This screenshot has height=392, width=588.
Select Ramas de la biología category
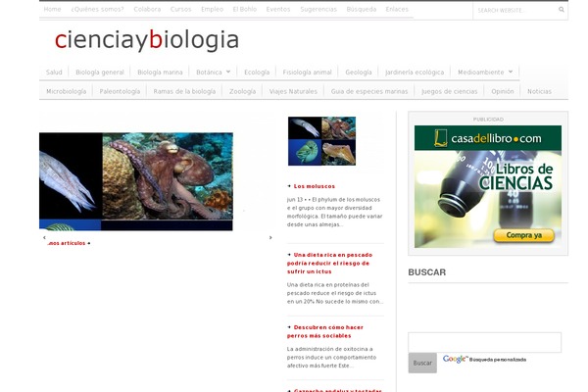[184, 91]
